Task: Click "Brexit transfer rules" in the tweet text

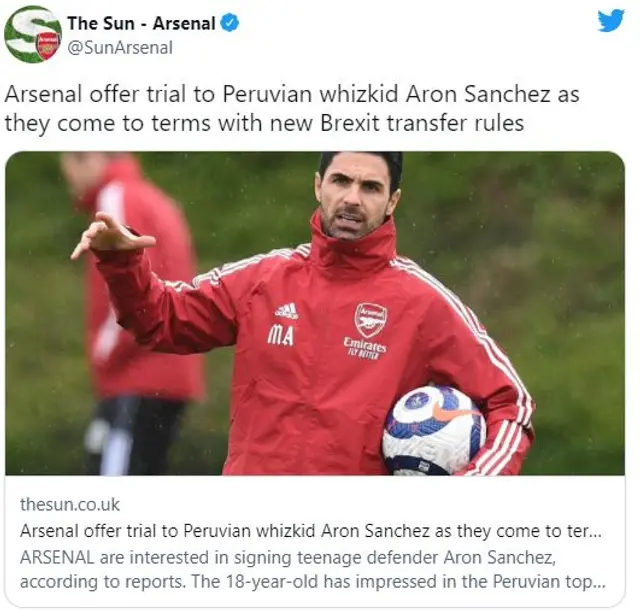Action: (x=422, y=123)
